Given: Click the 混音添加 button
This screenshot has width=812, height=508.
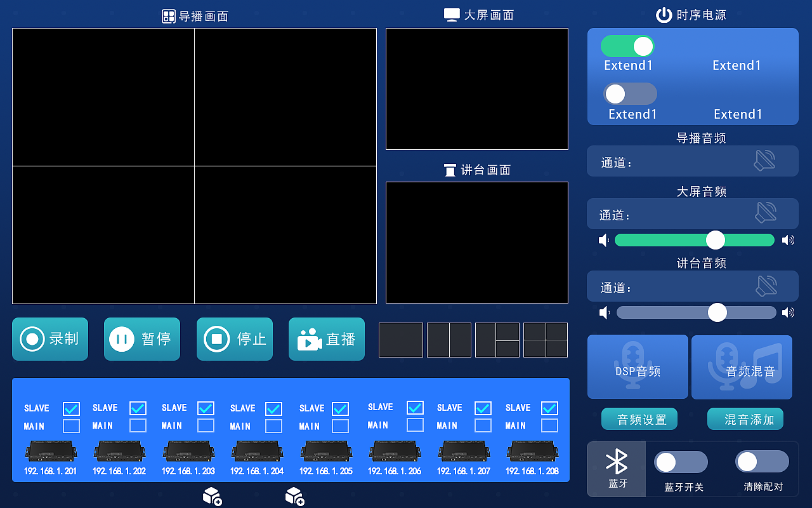Looking at the screenshot, I should click(745, 418).
